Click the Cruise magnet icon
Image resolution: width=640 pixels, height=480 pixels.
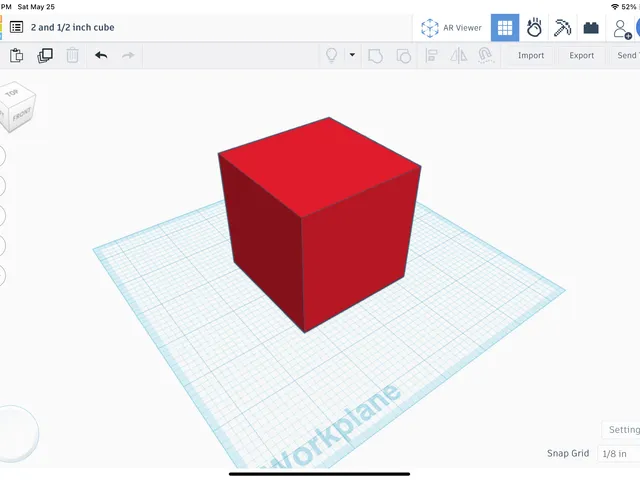tap(485, 56)
